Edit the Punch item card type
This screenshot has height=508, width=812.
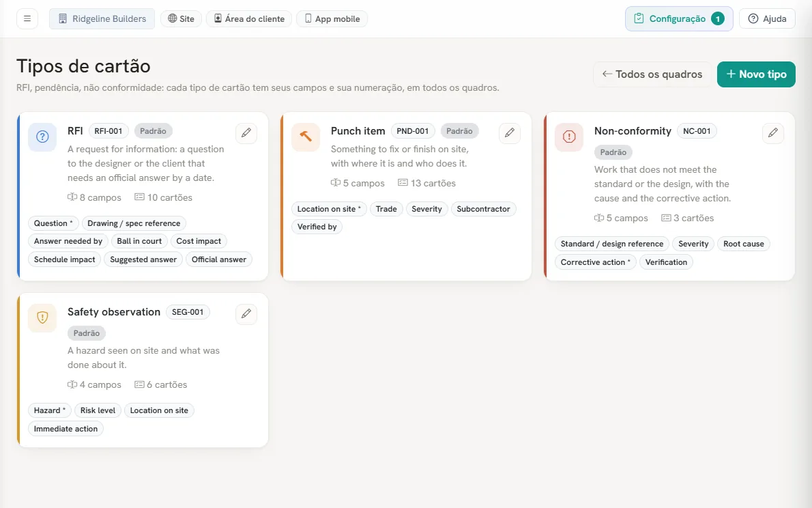click(x=510, y=132)
